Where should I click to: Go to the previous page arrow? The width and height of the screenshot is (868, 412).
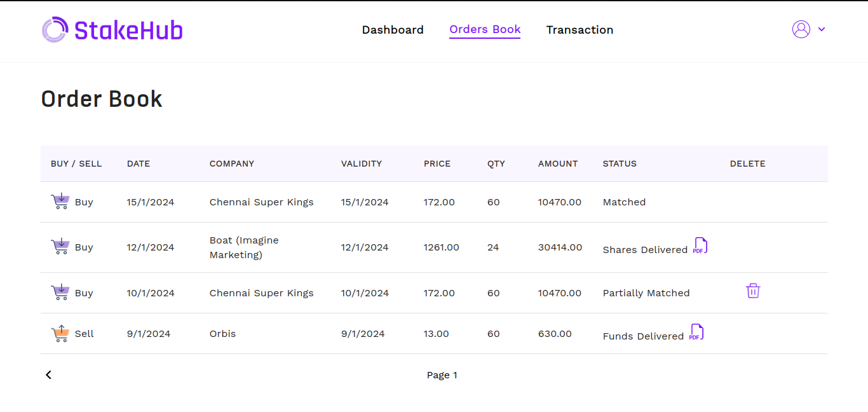click(49, 375)
